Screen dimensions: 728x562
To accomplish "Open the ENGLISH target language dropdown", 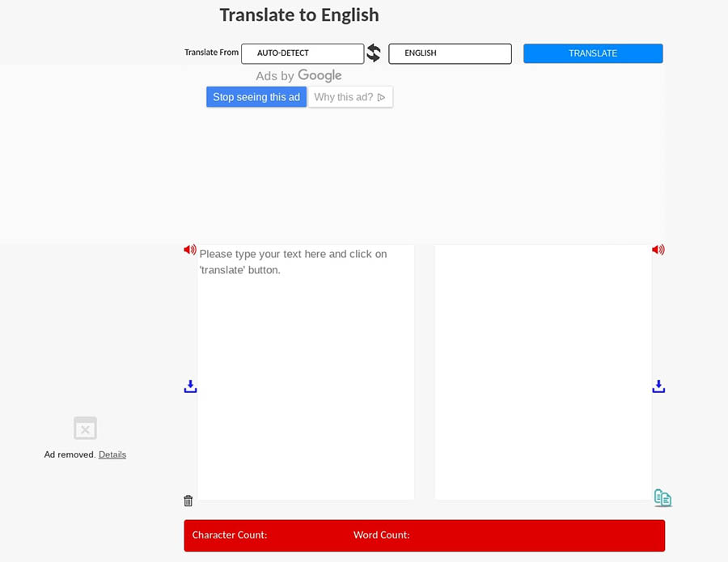I will point(450,53).
